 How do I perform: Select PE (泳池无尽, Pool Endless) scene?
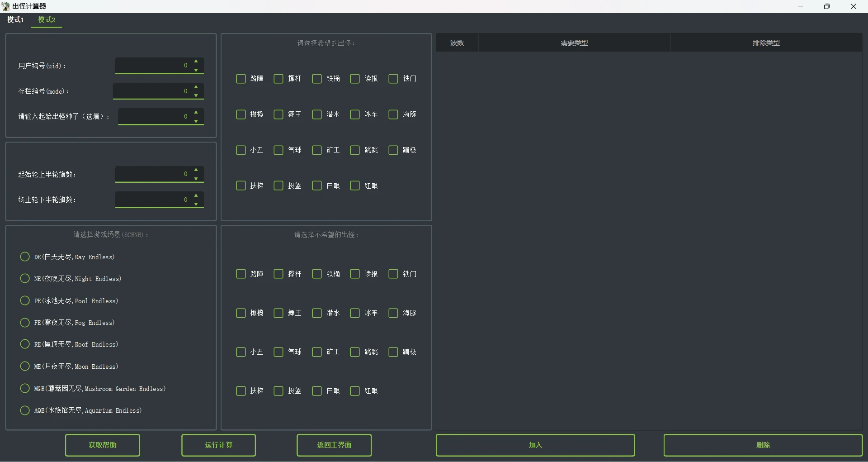[25, 301]
